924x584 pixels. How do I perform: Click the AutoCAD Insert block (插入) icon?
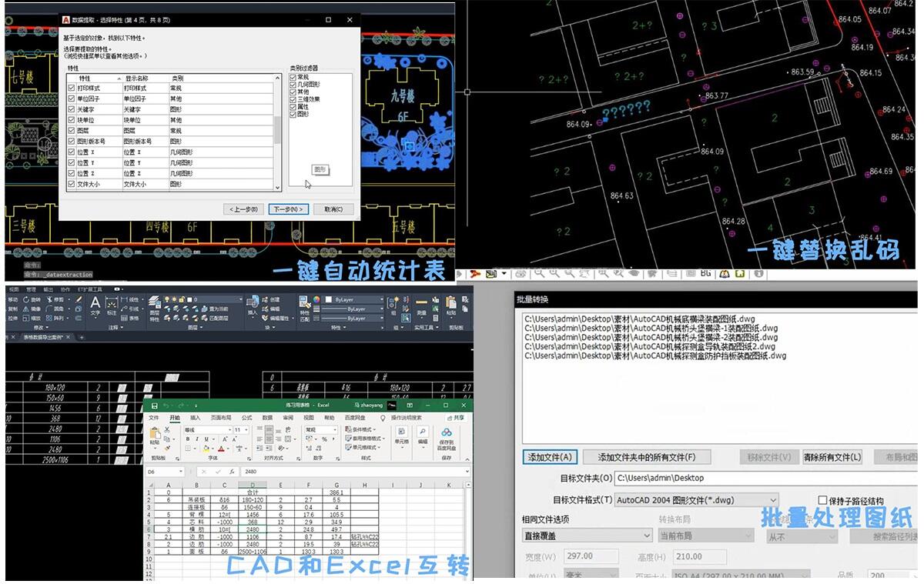(x=253, y=302)
